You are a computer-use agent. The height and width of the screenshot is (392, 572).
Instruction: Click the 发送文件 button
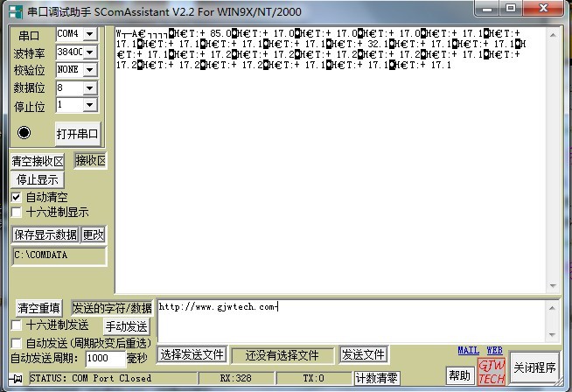point(363,354)
